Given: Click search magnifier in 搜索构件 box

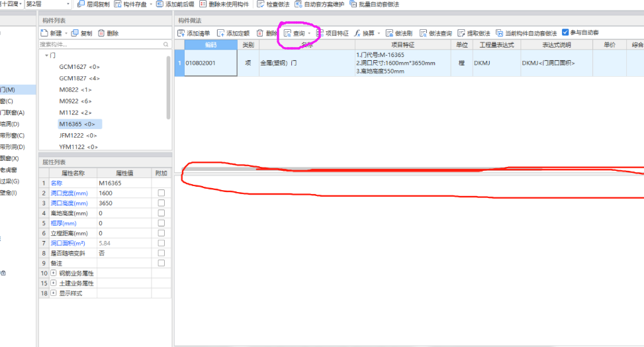Looking at the screenshot, I should 166,44.
